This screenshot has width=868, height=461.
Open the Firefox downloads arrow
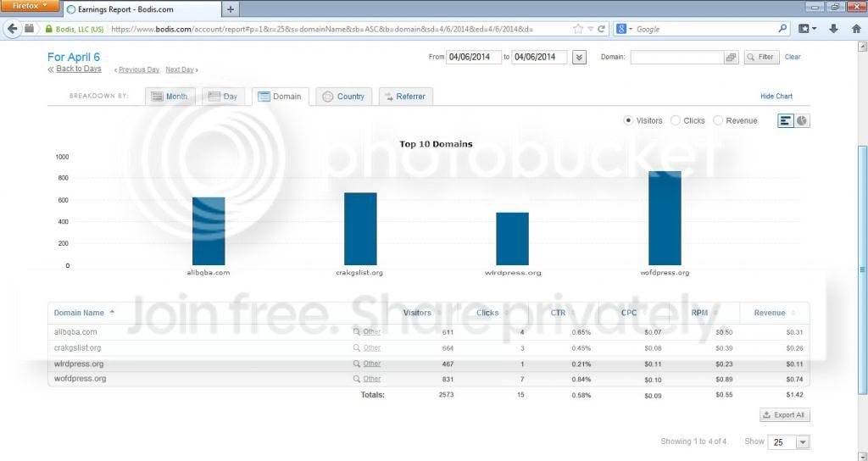pos(833,29)
